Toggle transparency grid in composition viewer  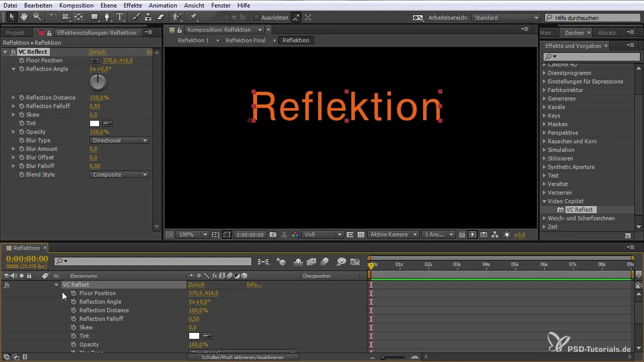361,235
